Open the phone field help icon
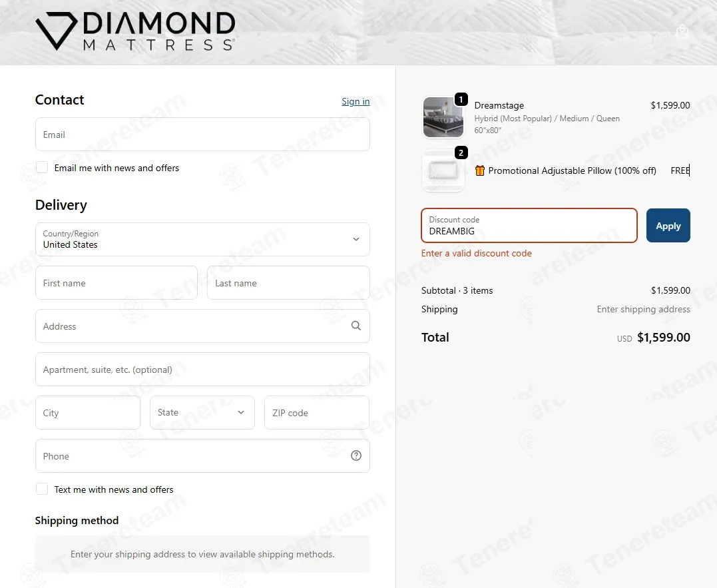The image size is (717, 588). [x=356, y=455]
